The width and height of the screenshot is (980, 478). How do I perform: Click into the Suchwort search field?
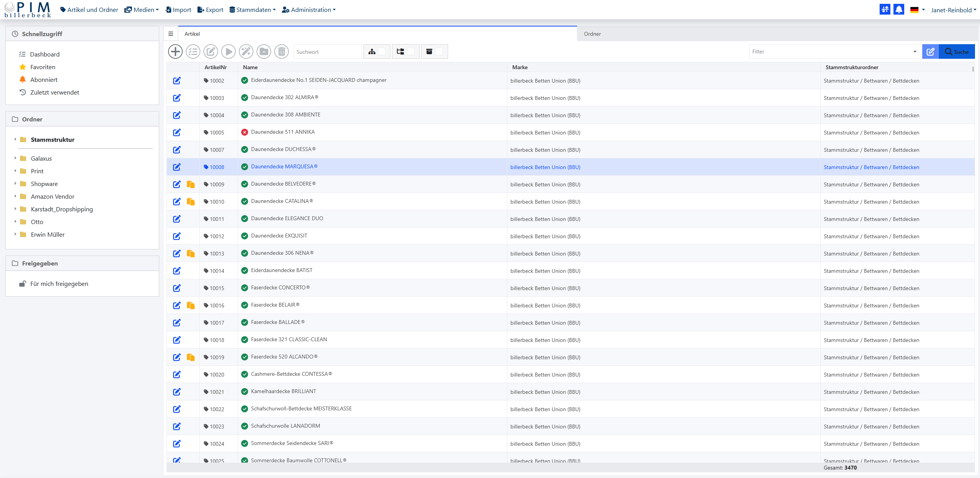pos(327,51)
